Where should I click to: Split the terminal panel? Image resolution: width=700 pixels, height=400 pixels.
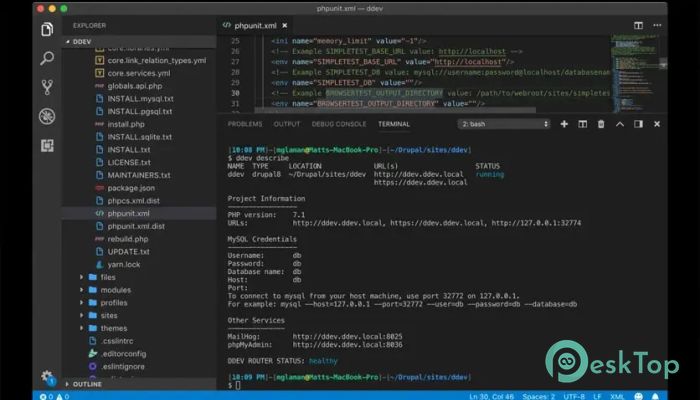tap(583, 124)
